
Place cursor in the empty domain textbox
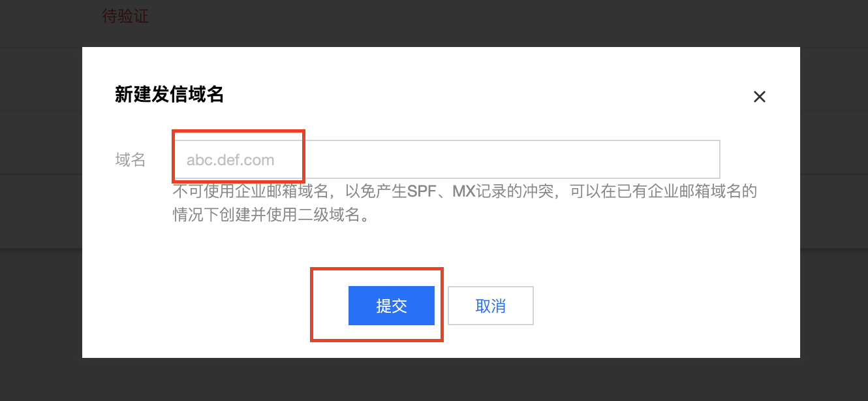tap(446, 159)
